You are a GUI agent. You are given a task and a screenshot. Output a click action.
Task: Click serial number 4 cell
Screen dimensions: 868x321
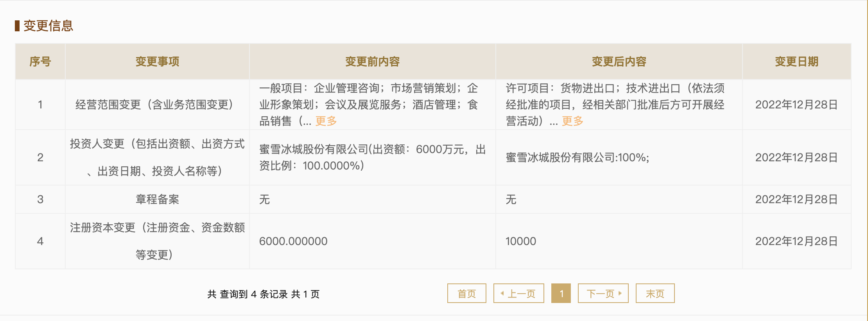click(40, 241)
